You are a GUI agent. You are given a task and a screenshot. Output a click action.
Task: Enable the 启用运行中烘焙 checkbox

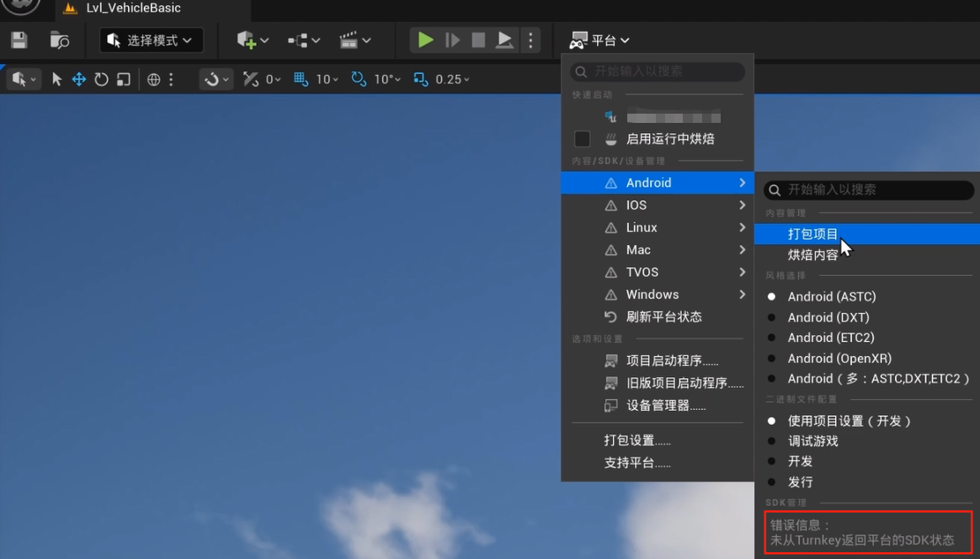(x=582, y=139)
